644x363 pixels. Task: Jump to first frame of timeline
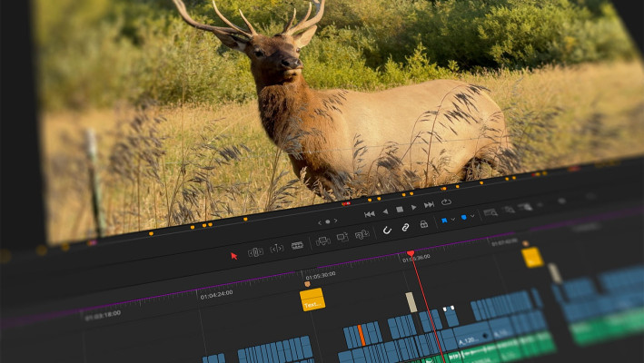coord(369,213)
